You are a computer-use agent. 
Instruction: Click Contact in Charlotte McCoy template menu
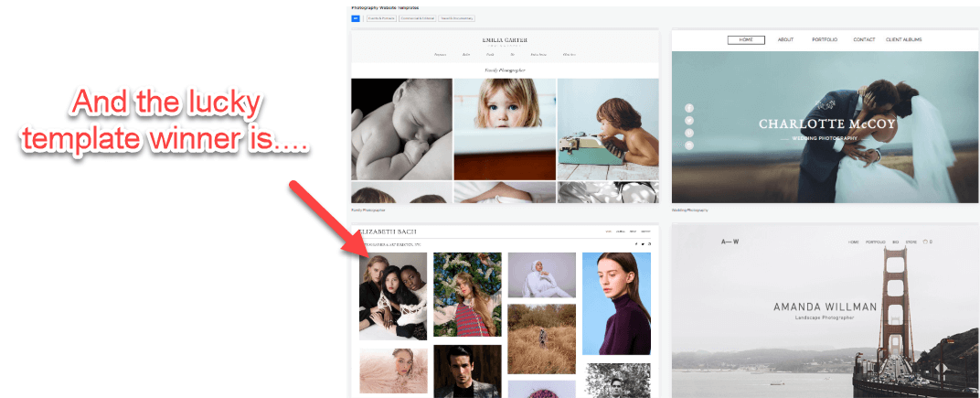tap(864, 39)
